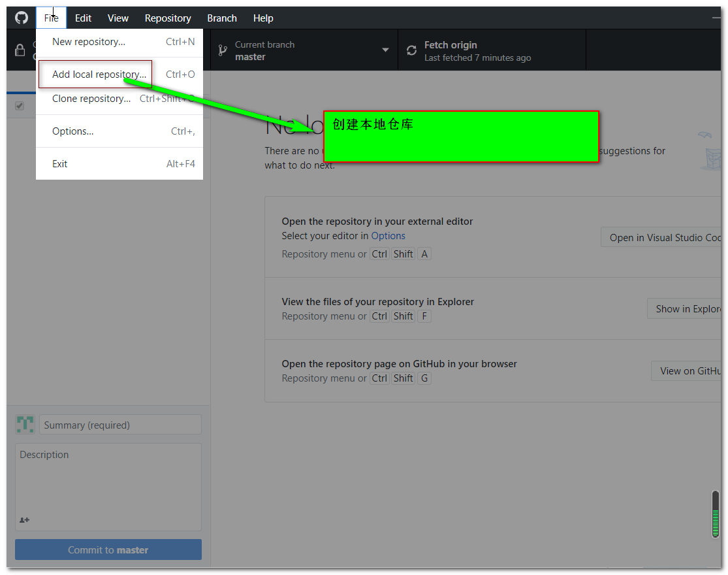Viewport: 728px width, 575px height.
Task: Click Show in Explorer button
Action: 686,309
